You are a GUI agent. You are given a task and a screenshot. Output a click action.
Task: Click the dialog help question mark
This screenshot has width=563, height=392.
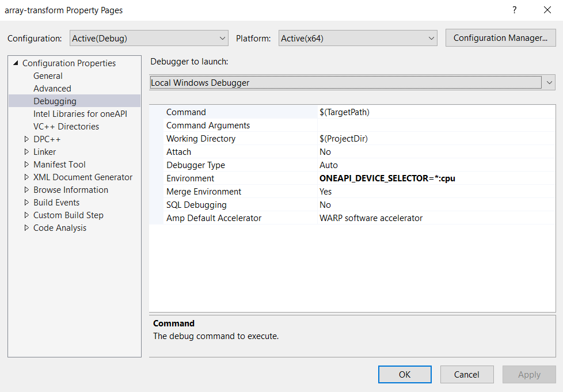(514, 10)
